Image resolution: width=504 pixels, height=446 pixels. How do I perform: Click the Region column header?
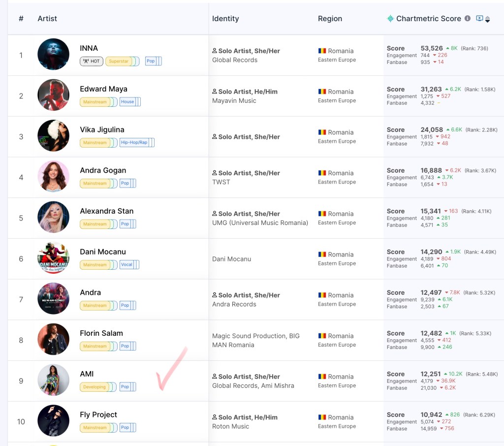[330, 19]
